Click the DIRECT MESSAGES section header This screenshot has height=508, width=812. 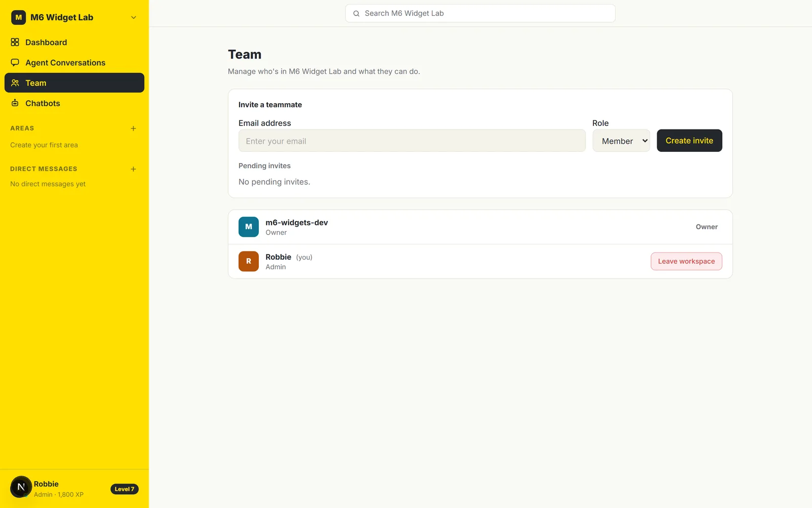click(x=44, y=169)
